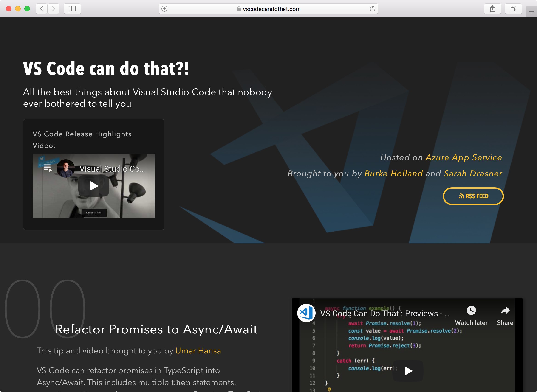This screenshot has width=537, height=392.
Task: Close the Safari window with red button
Action: (9, 9)
